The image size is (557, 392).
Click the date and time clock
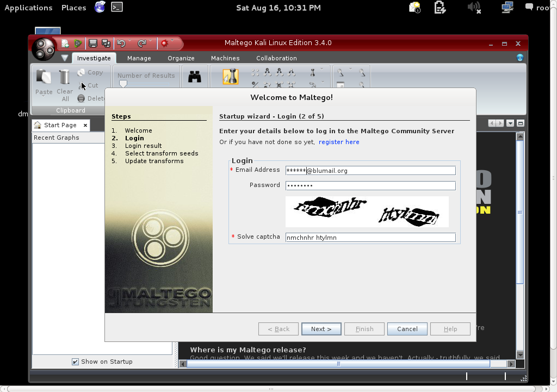(278, 8)
